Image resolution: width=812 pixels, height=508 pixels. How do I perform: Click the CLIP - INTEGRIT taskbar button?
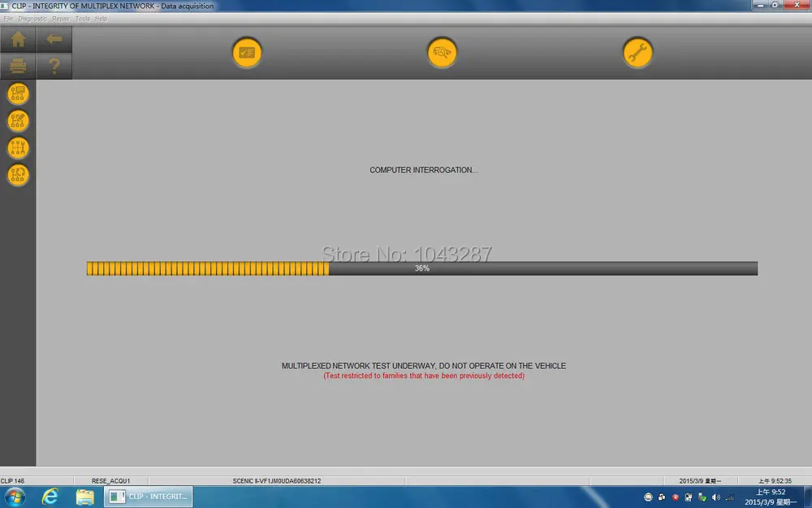(149, 497)
